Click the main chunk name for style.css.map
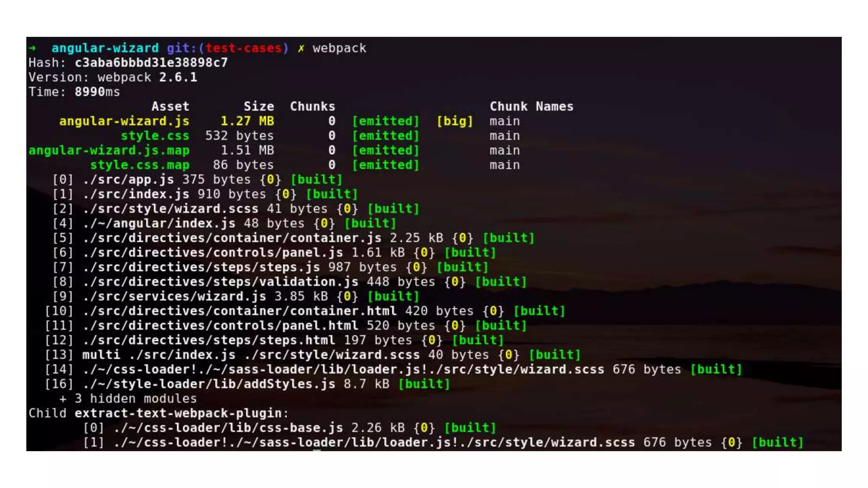This screenshot has height=488, width=868. click(505, 165)
